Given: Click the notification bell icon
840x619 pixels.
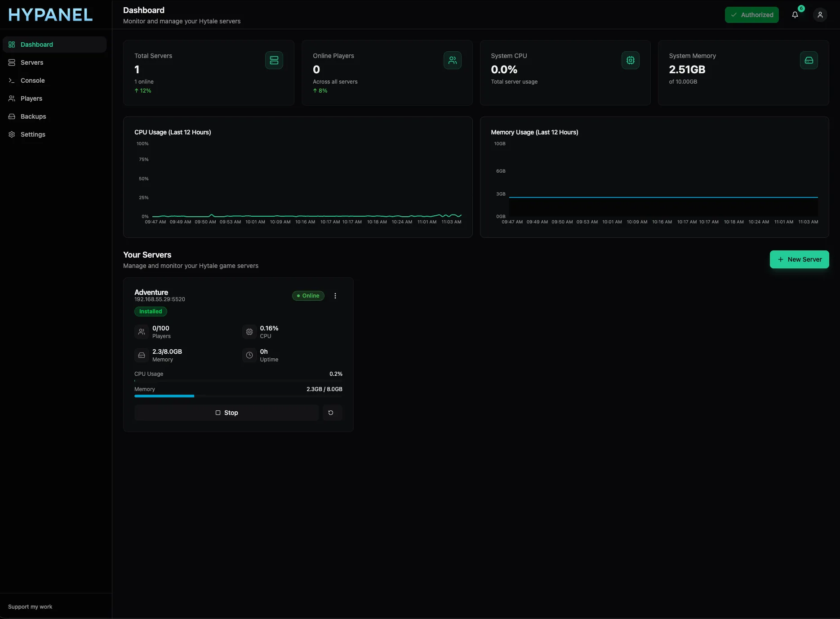Looking at the screenshot, I should [795, 15].
